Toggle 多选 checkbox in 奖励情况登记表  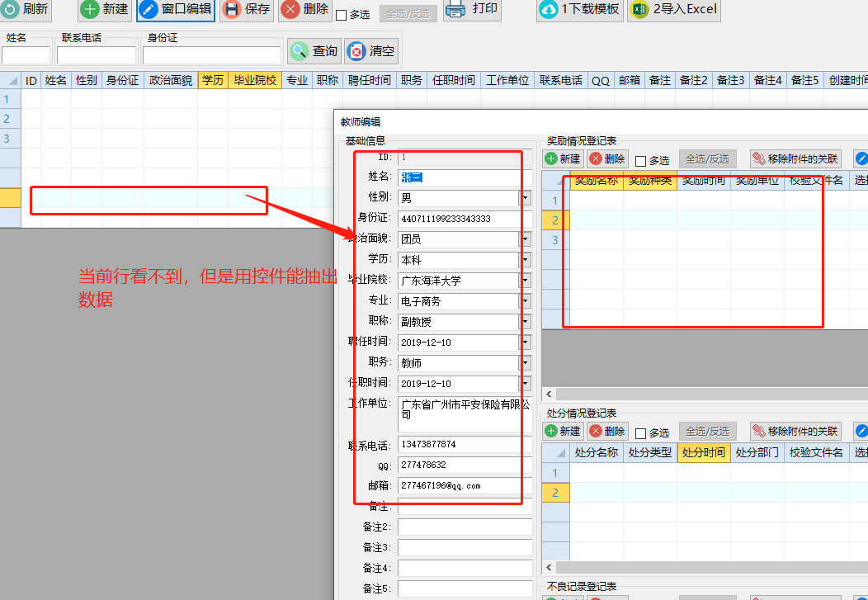pyautogui.click(x=641, y=161)
